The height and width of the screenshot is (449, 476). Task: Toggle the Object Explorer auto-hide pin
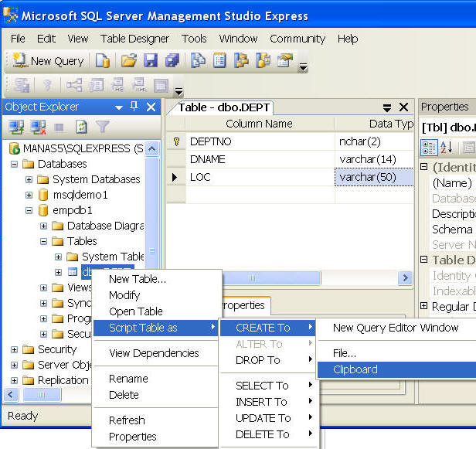click(x=134, y=107)
